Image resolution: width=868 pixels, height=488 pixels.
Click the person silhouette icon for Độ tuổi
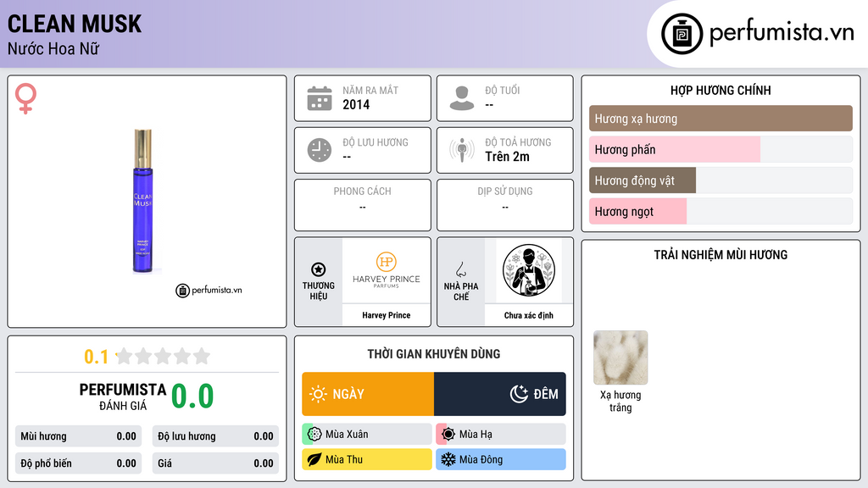[462, 98]
